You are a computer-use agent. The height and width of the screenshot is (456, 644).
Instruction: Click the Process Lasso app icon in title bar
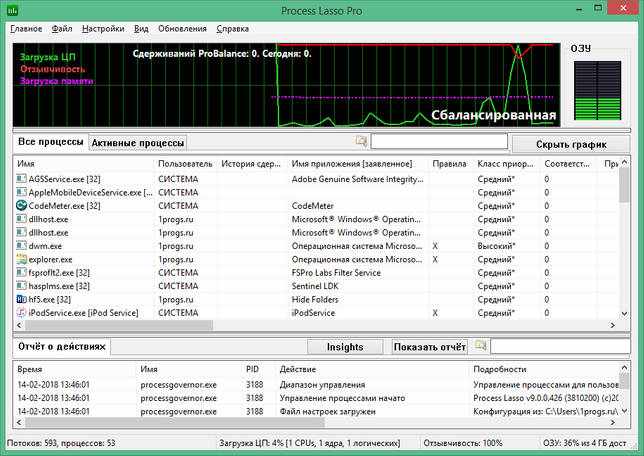tap(12, 10)
